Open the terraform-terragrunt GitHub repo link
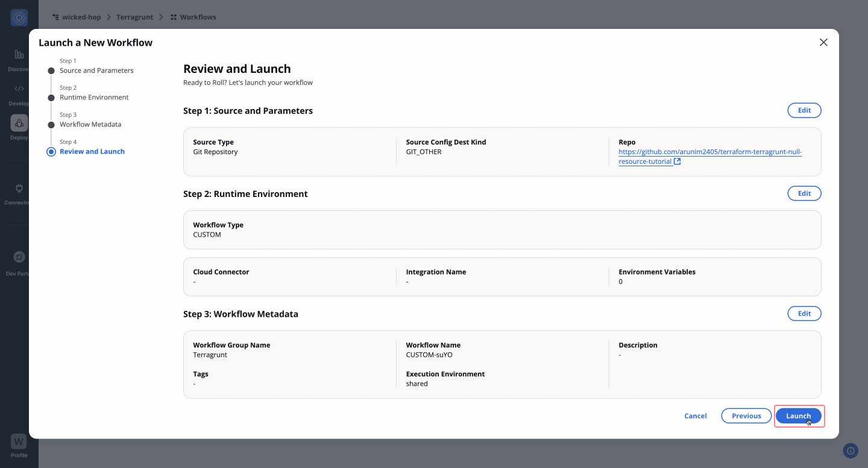This screenshot has height=468, width=868. pyautogui.click(x=709, y=152)
